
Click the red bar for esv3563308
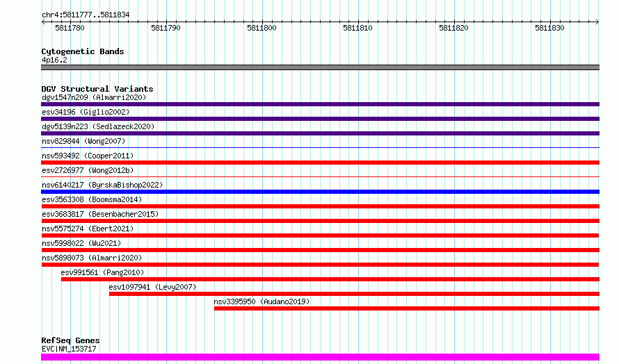(320, 206)
